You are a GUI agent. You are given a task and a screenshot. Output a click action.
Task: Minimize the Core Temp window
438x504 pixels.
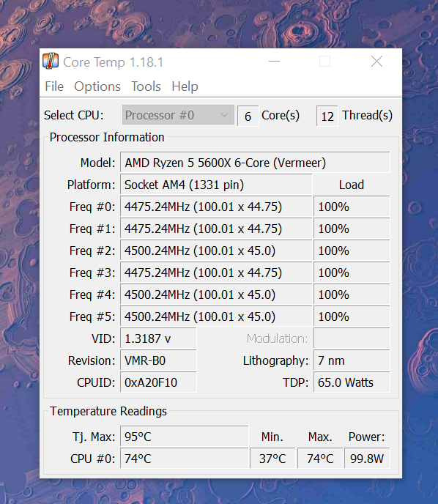(x=274, y=61)
